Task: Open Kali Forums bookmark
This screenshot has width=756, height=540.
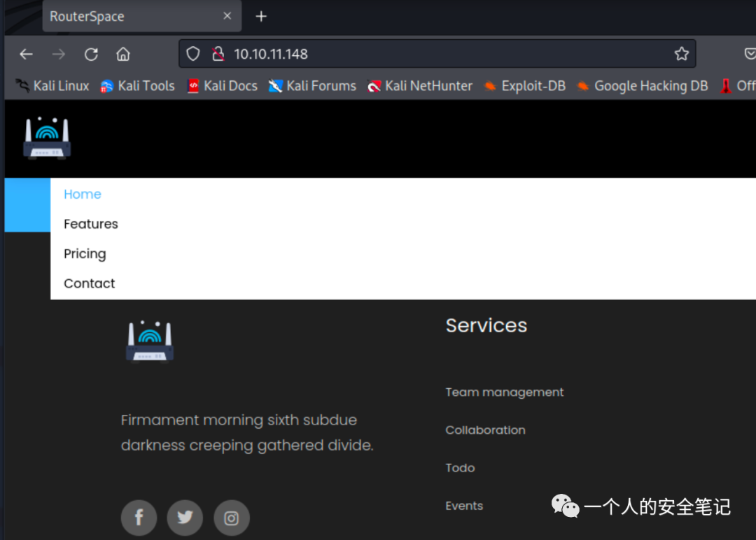Action: point(312,86)
